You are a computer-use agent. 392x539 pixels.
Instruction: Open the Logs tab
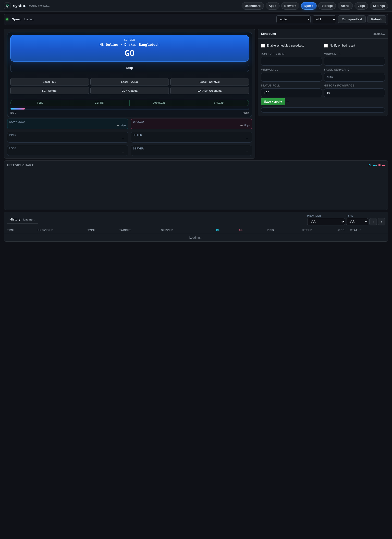point(361,6)
